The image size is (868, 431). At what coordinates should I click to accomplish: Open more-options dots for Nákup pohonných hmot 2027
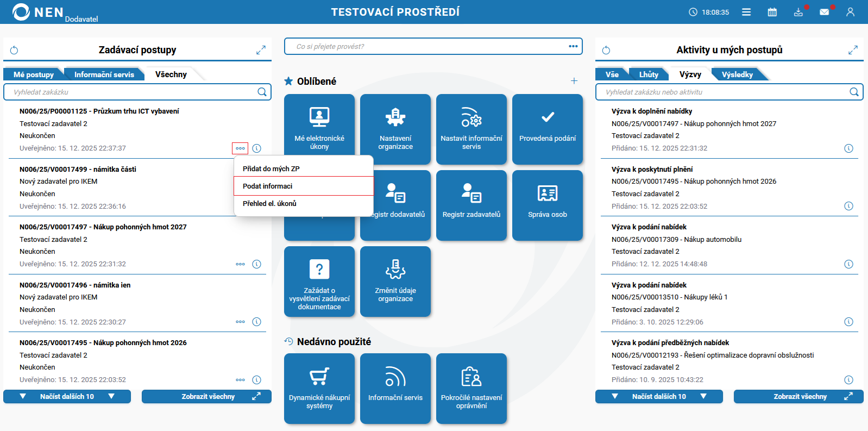(x=240, y=264)
